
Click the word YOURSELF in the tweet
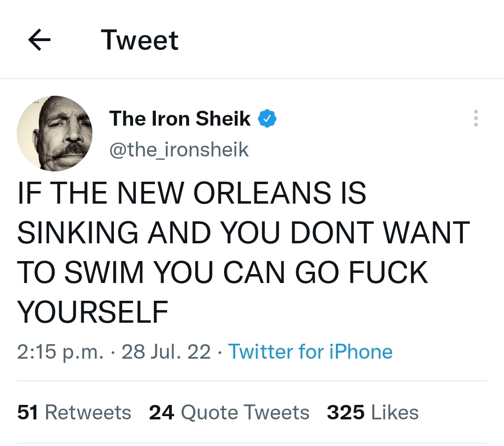[x=92, y=312]
